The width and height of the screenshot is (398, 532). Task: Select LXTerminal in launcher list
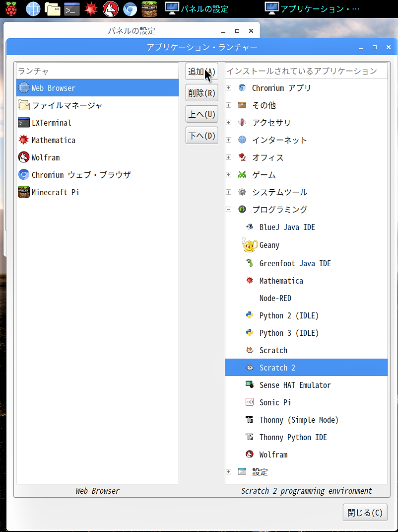click(98, 123)
